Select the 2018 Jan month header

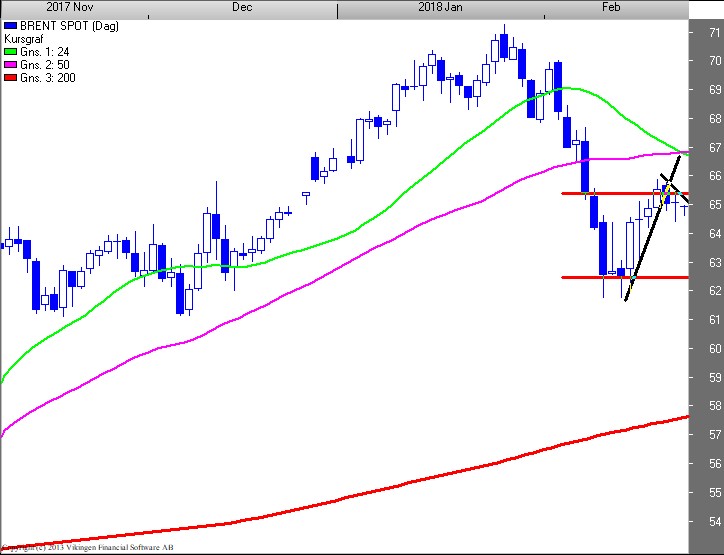point(440,7)
